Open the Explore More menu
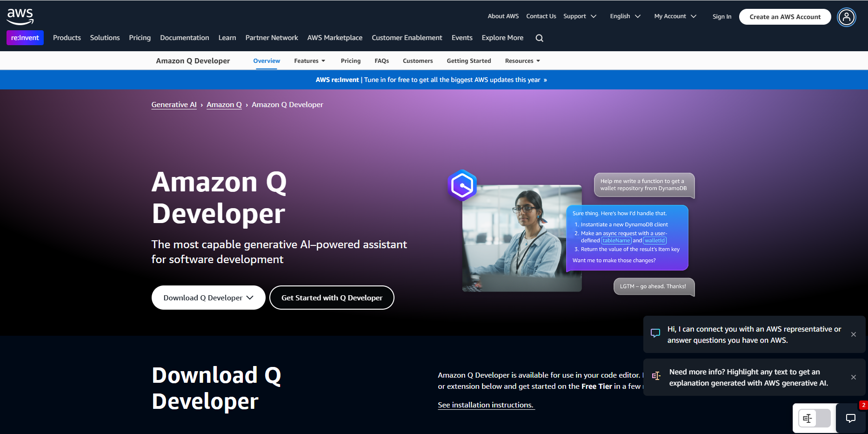Viewport: 868px width, 434px height. point(502,38)
